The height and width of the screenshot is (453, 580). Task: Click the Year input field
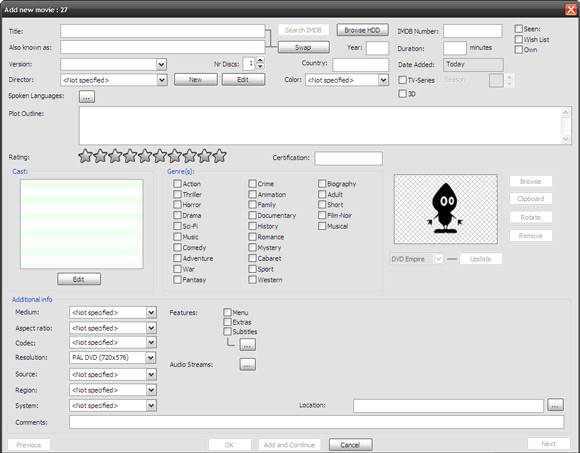point(377,48)
